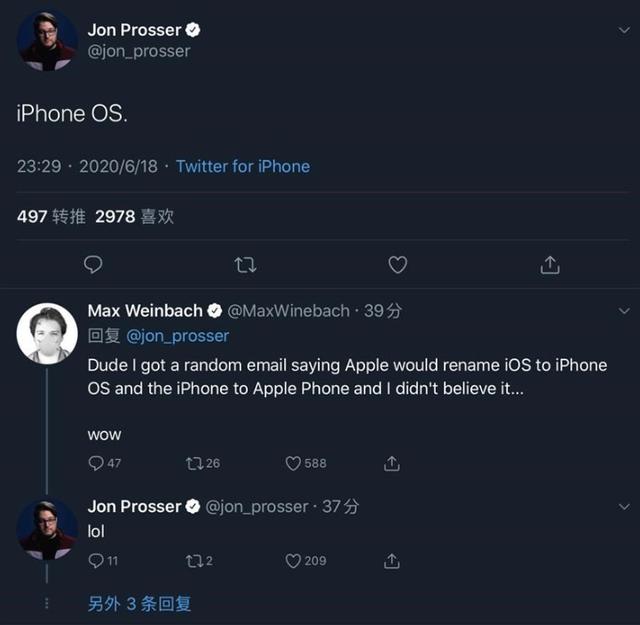Viewport: 640px width, 625px height.
Task: Open dropdown arrow on Max Weinbach's reply
Action: [x=624, y=311]
